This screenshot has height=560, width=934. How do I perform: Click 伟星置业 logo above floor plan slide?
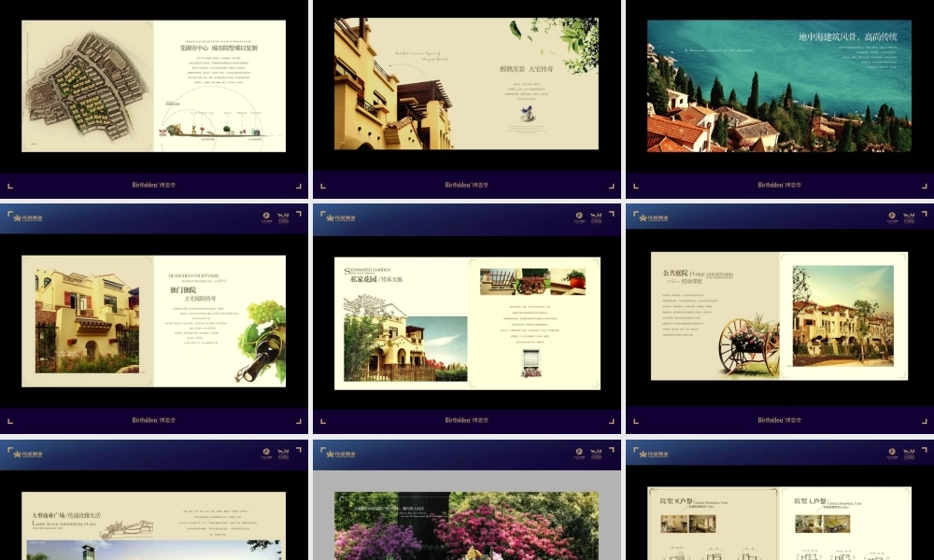[654, 455]
